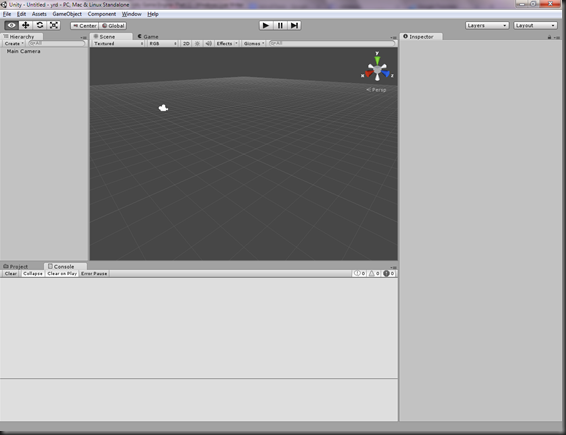Click the Pause button
The height and width of the screenshot is (435, 566).
[280, 25]
